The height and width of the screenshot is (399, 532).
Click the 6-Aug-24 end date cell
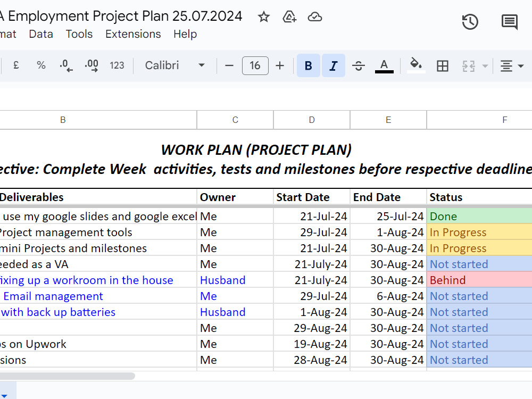pyautogui.click(x=388, y=296)
